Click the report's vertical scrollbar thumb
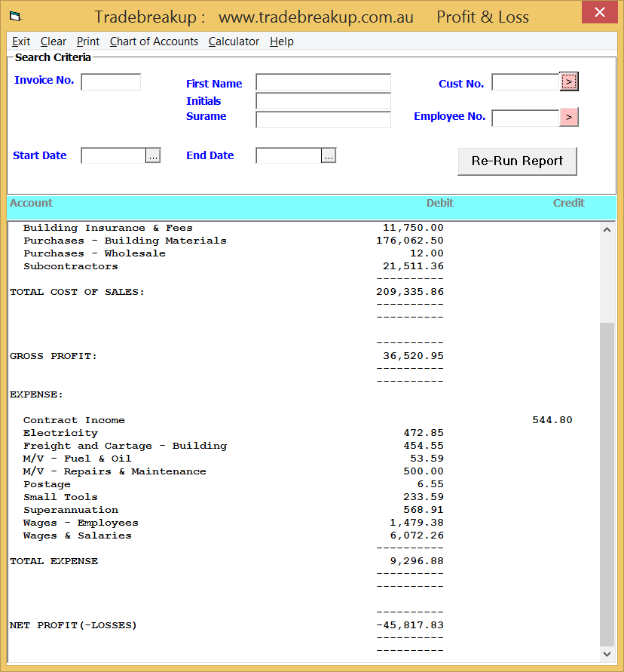 (607, 484)
